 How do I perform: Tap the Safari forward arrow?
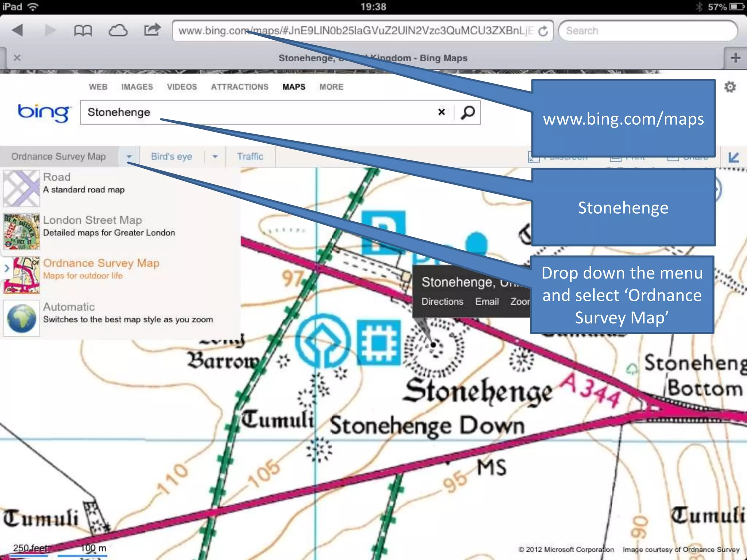[x=50, y=30]
